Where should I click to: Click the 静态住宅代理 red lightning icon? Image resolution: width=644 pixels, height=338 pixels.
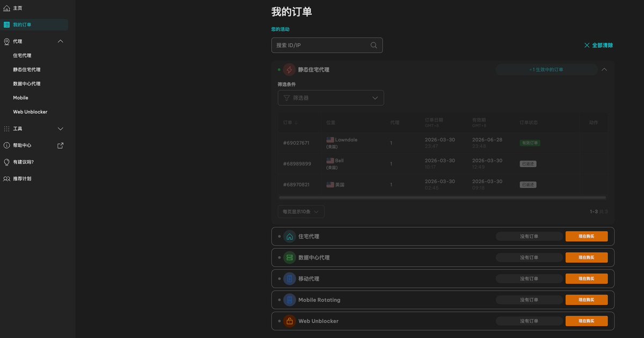[x=289, y=69]
